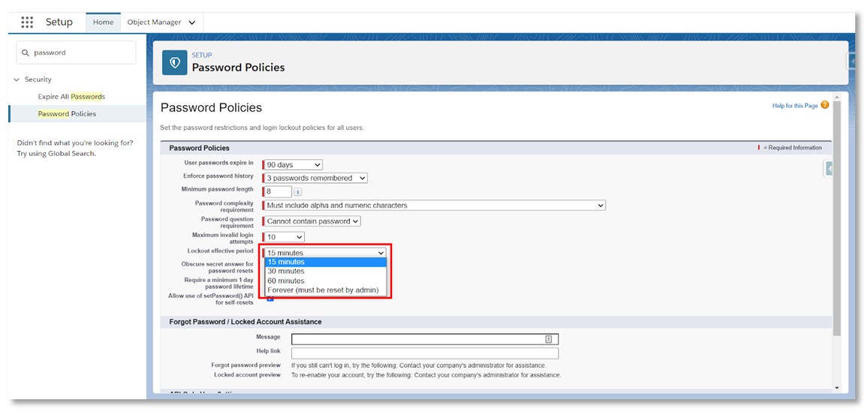Click the Forgot Password / Locked Account Assistance heading
This screenshot has height=415, width=868.
coord(246,321)
